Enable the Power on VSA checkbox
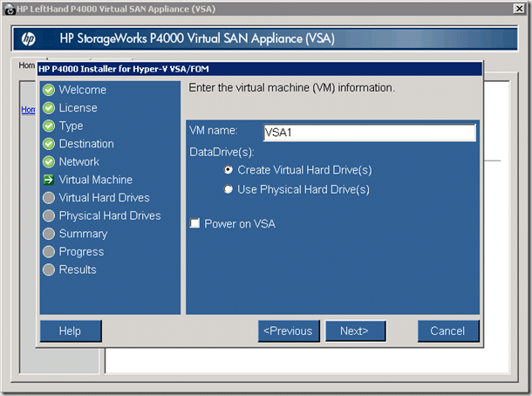 (194, 223)
